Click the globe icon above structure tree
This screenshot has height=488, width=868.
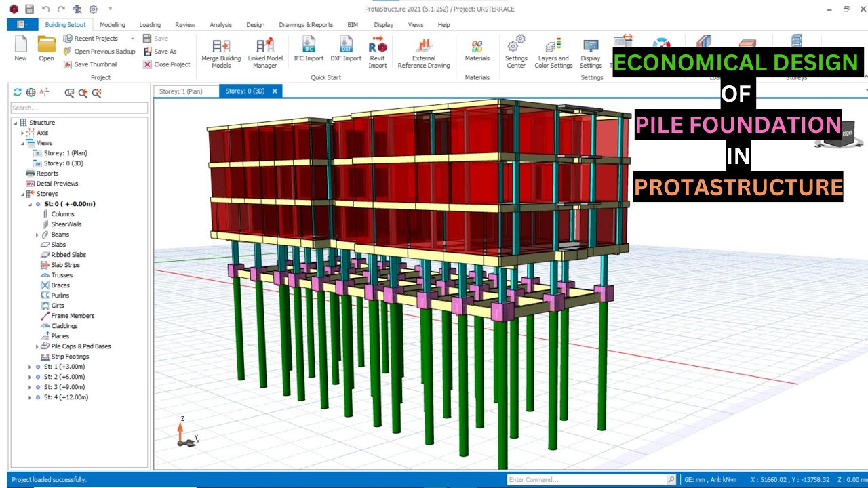pos(31,93)
